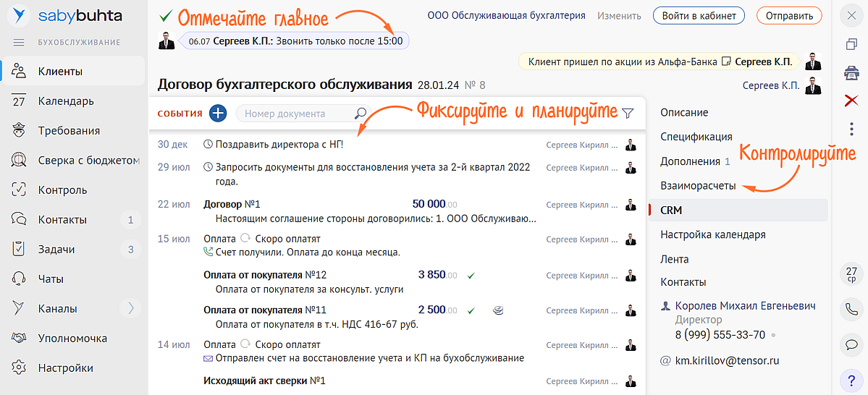Viewport: 868px width, 395px height.
Task: Expand the Каналы sidebar chevron
Action: click(x=130, y=308)
